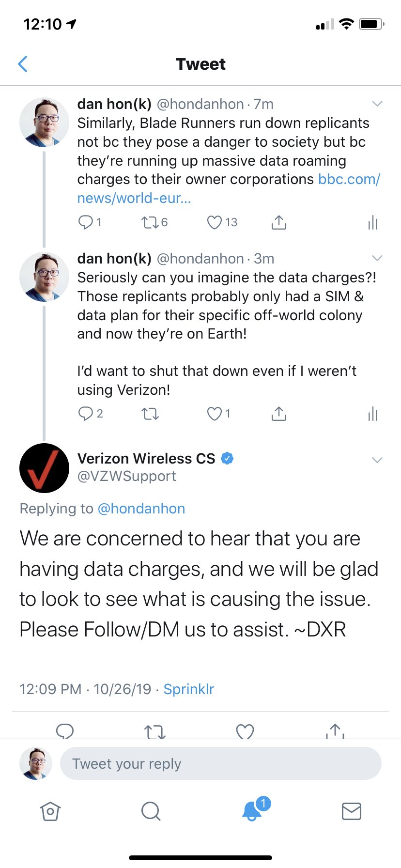401x868 pixels.
Task: Open the Messages envelope tab
Action: [x=351, y=811]
